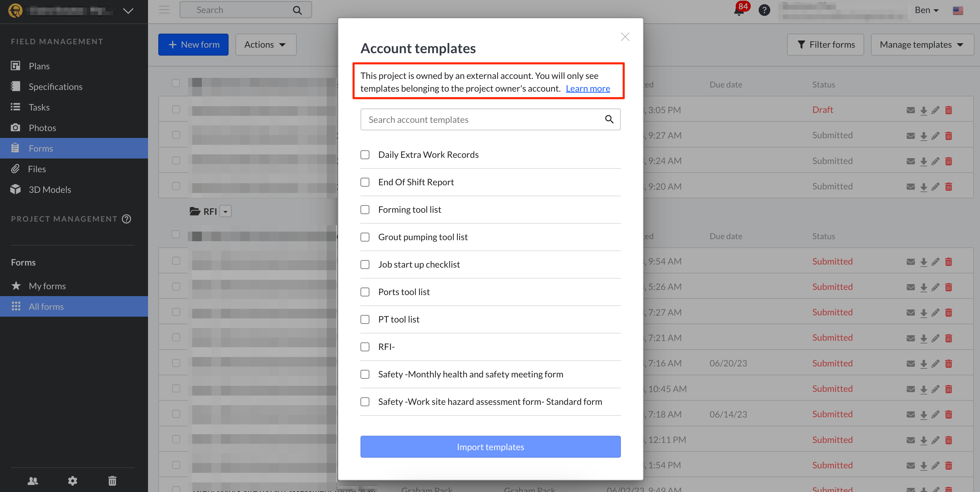This screenshot has height=492, width=980.
Task: Delete the Draft form with trash icon
Action: pos(948,110)
